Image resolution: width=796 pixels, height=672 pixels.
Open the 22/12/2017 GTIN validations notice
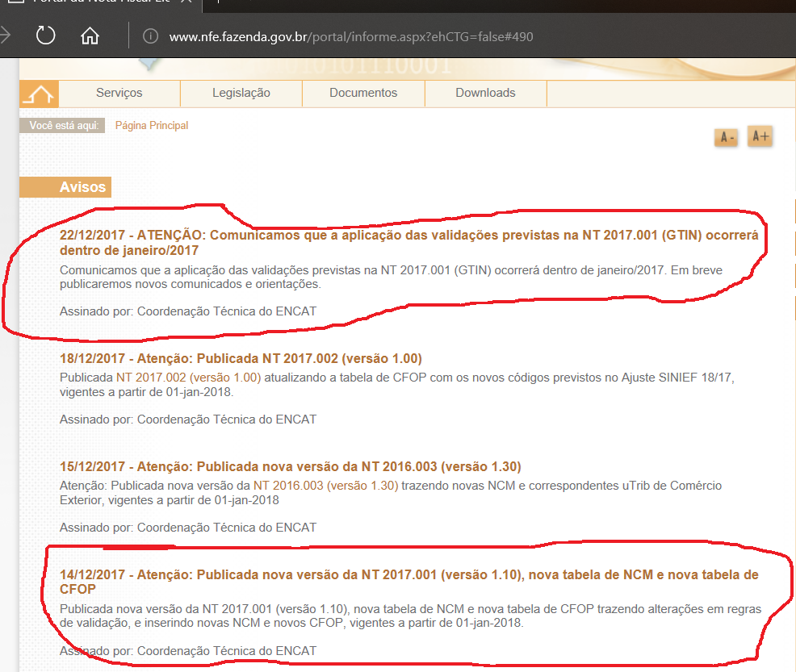click(x=408, y=243)
